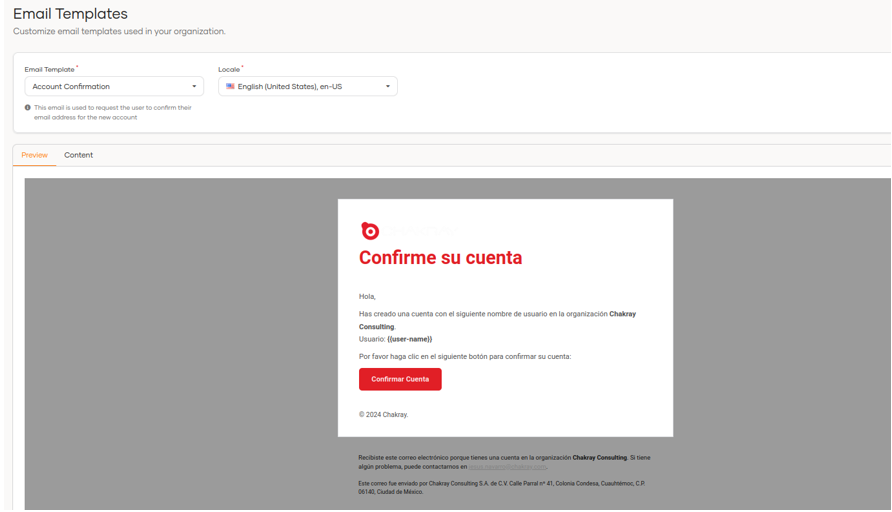This screenshot has width=892, height=512.
Task: Click the Confirme su cuenta headline
Action: coord(440,258)
